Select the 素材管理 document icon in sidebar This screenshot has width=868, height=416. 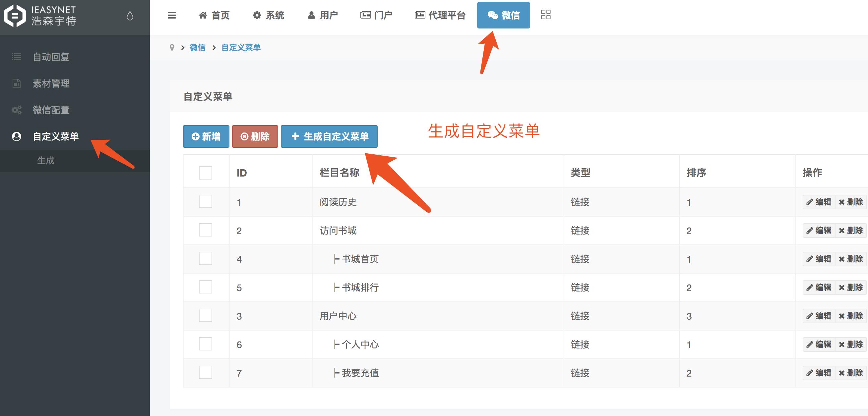16,83
